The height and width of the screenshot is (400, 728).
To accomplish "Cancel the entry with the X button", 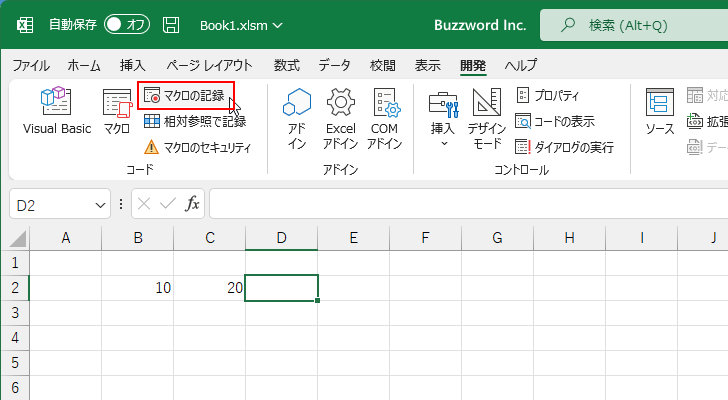I will tap(144, 204).
